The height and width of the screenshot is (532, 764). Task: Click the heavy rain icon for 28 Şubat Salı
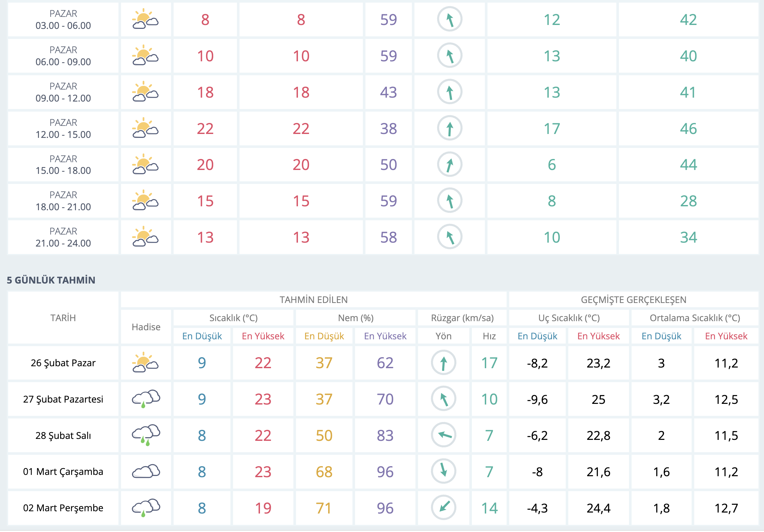pos(146,435)
